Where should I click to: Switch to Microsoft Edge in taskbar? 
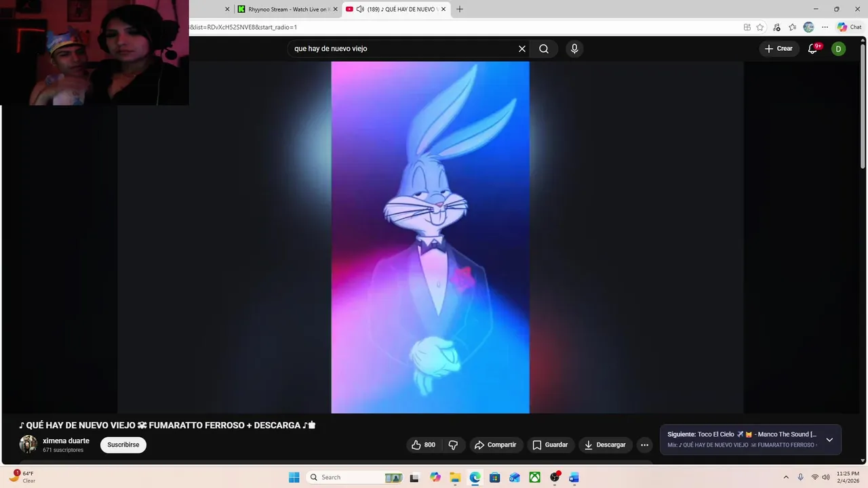pos(475,477)
